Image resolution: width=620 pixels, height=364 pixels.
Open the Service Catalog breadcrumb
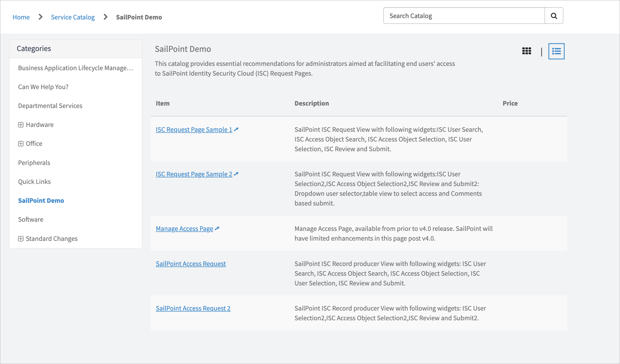(x=73, y=17)
